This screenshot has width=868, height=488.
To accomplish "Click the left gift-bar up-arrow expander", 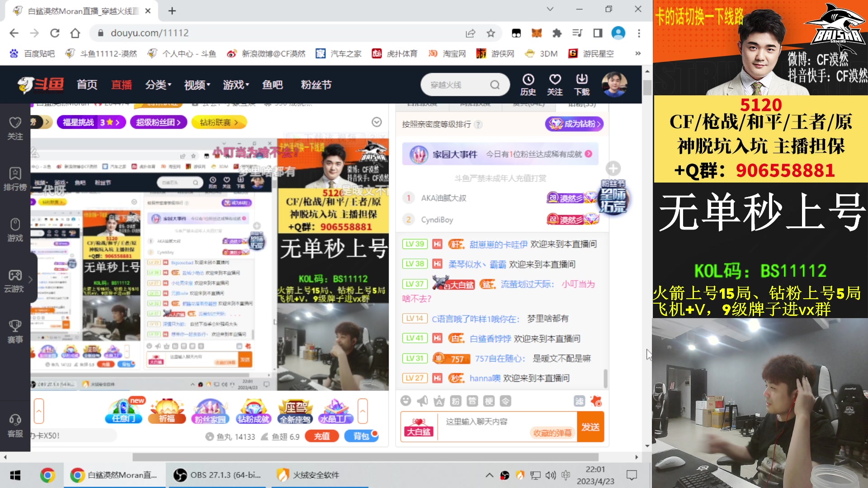I will (39, 411).
